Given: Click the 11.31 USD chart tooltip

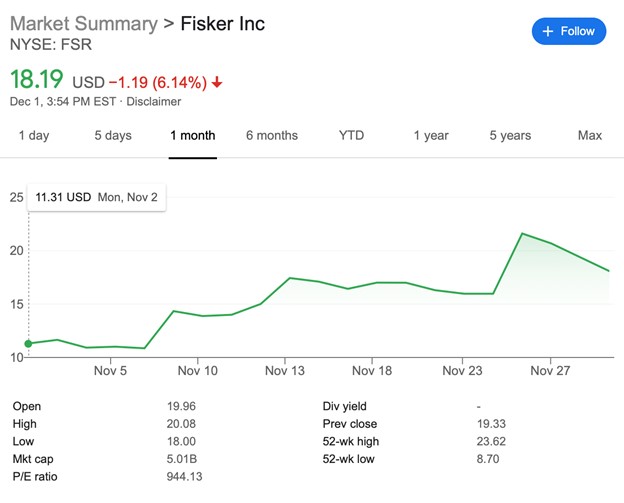Looking at the screenshot, I should point(97,197).
